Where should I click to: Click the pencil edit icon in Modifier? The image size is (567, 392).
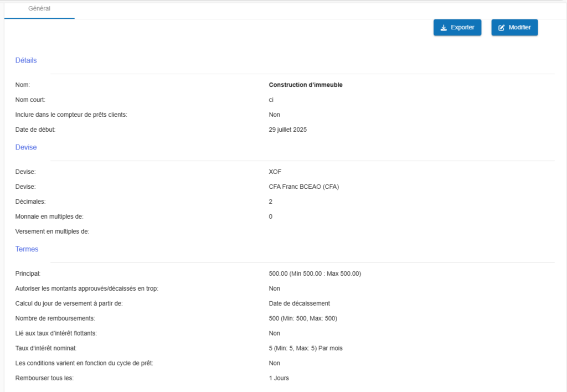tap(502, 28)
